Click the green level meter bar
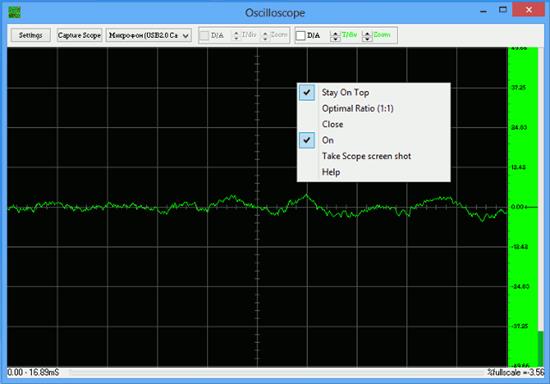This screenshot has width=550, height=384. pos(523,207)
